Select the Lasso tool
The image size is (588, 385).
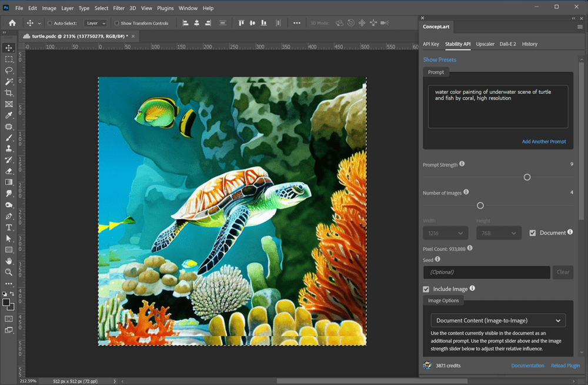[x=9, y=71]
